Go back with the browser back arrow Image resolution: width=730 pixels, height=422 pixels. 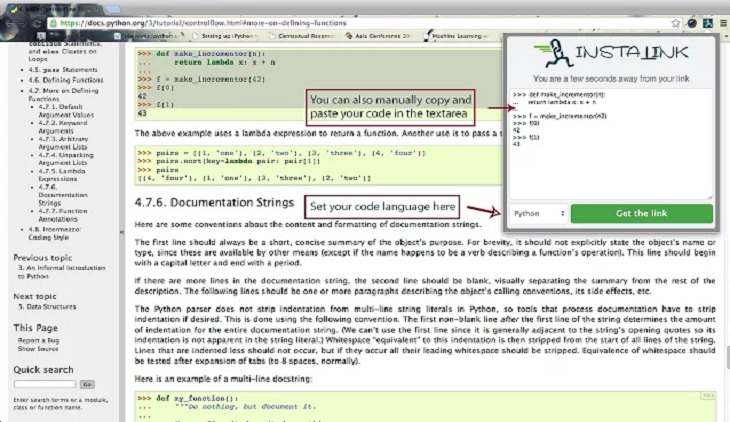click(9, 23)
